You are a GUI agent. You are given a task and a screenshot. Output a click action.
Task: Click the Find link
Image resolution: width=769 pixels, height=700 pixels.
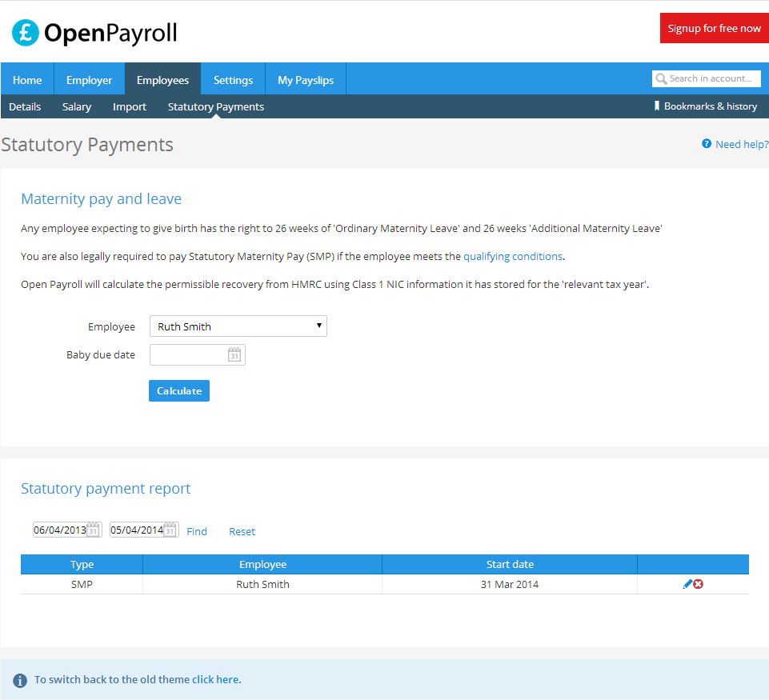[197, 531]
